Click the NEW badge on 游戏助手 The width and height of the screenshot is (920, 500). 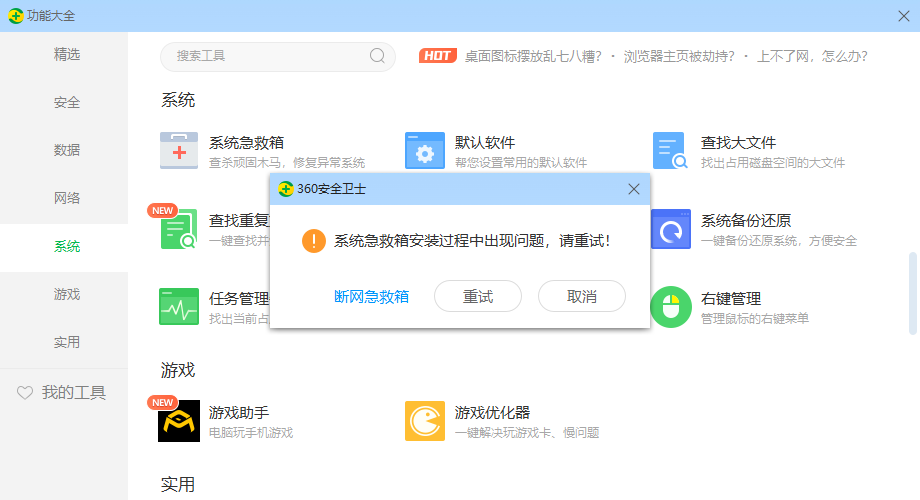163,402
